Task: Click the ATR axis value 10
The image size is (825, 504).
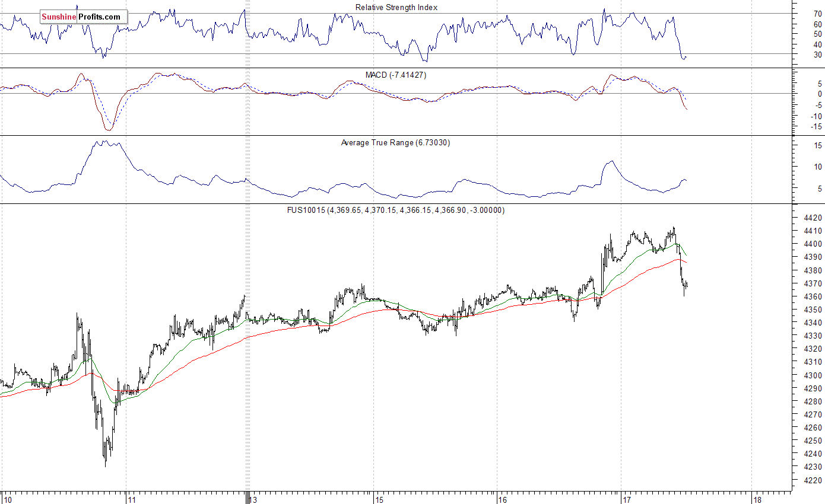Action: pyautogui.click(x=818, y=167)
